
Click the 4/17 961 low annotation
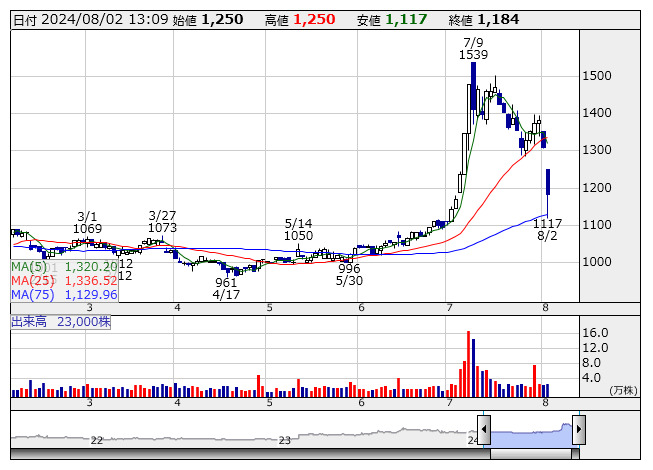(227, 289)
